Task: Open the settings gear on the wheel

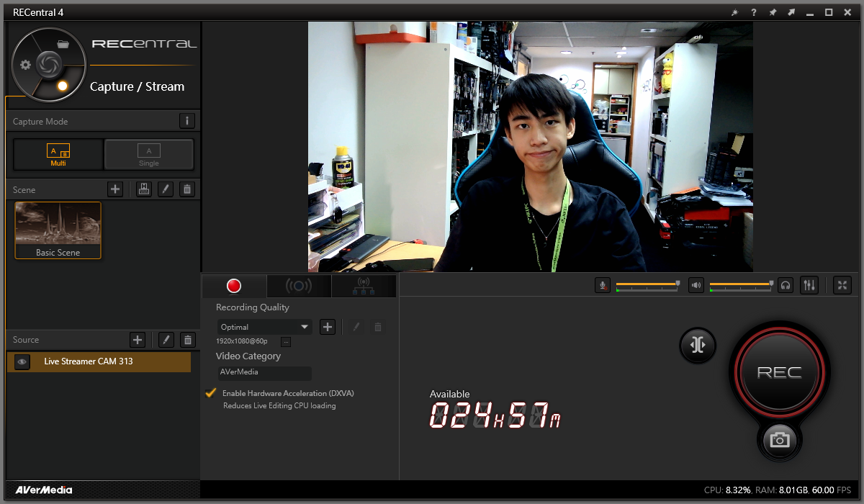Action: [26, 65]
